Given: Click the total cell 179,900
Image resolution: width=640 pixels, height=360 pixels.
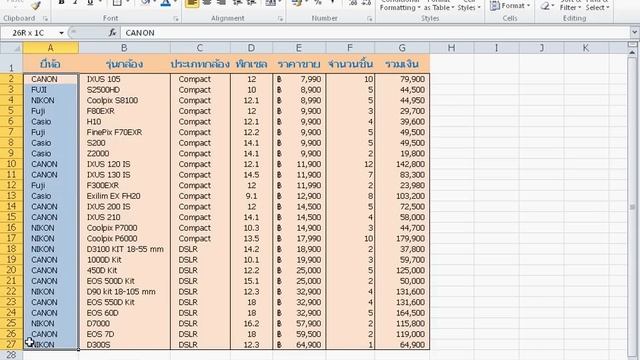Looking at the screenshot, I should 402,238.
